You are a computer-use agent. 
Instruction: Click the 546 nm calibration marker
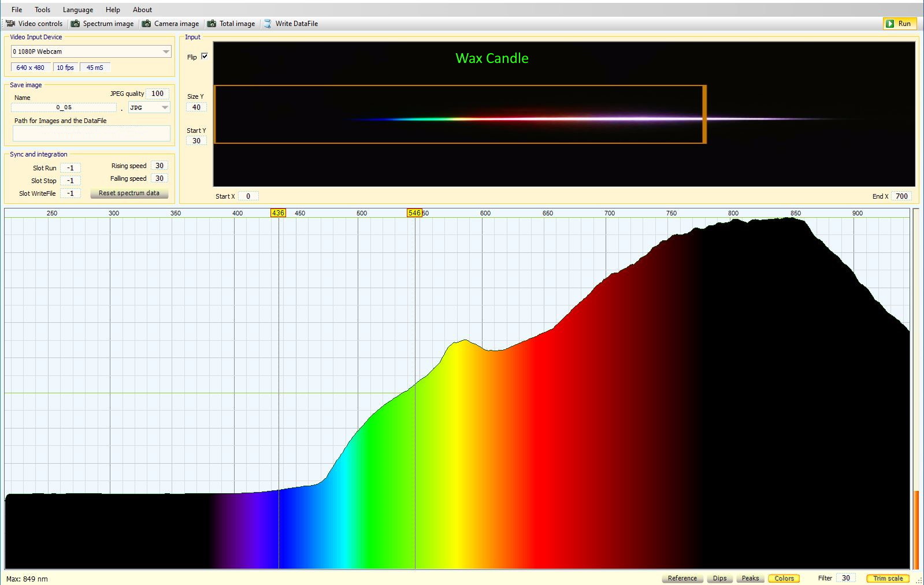coord(414,213)
